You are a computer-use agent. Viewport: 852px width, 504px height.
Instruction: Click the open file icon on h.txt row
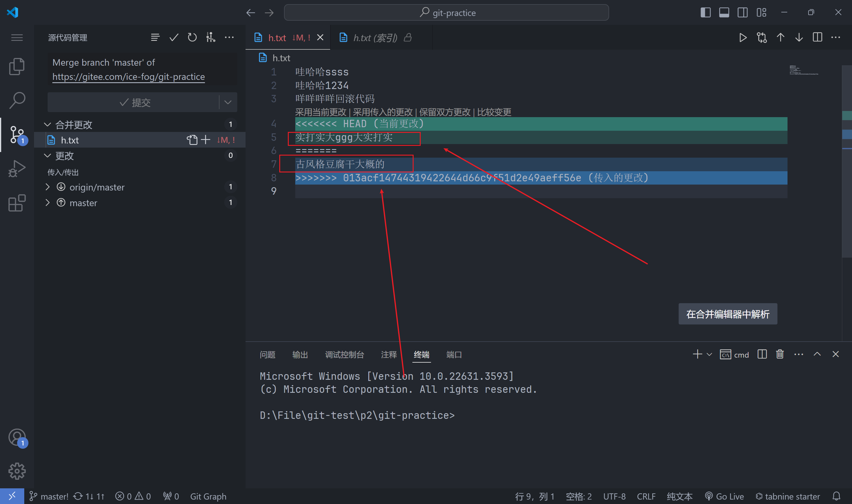pos(192,140)
